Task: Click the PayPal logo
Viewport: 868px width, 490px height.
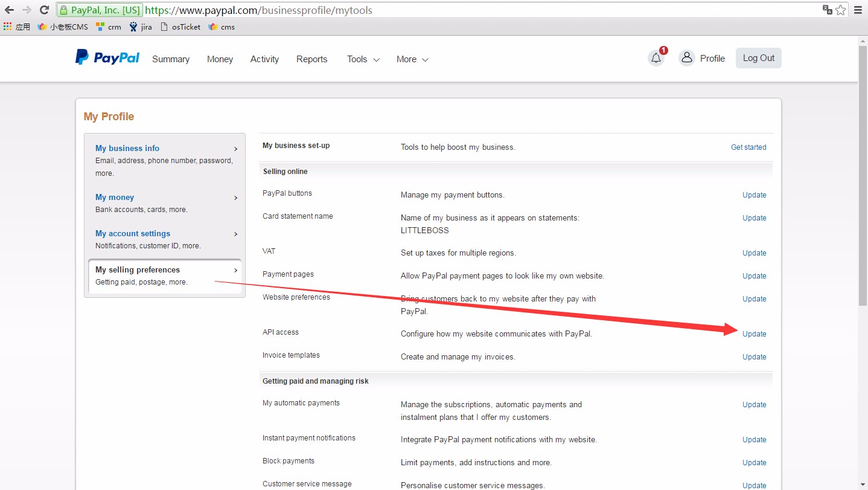Action: pos(107,58)
